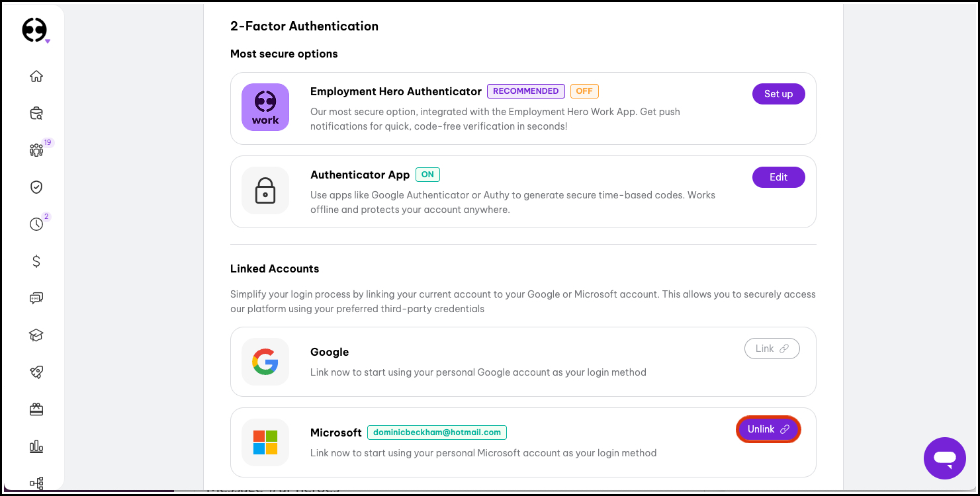The width and height of the screenshot is (980, 496).
Task: Open the bar chart reports icon
Action: (x=36, y=446)
